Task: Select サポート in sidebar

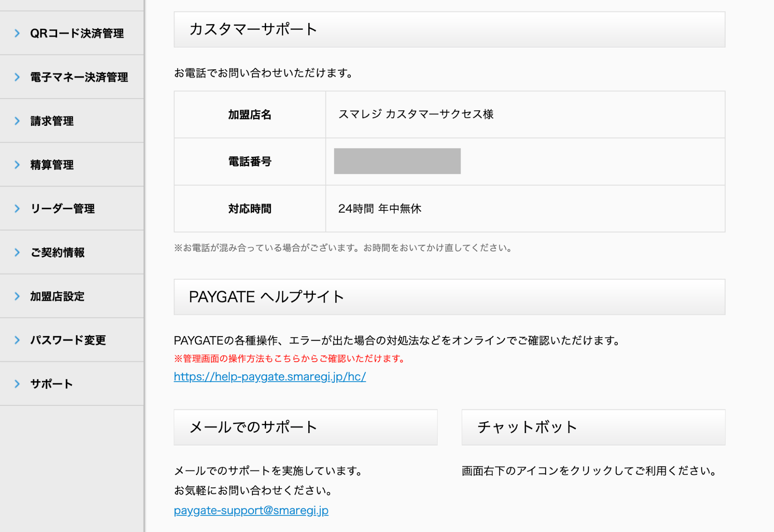Action: (x=72, y=384)
